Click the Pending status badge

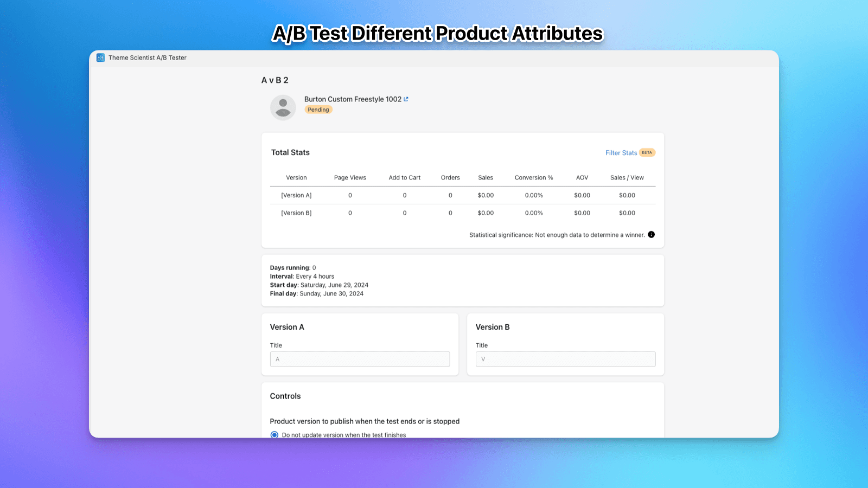(x=318, y=109)
